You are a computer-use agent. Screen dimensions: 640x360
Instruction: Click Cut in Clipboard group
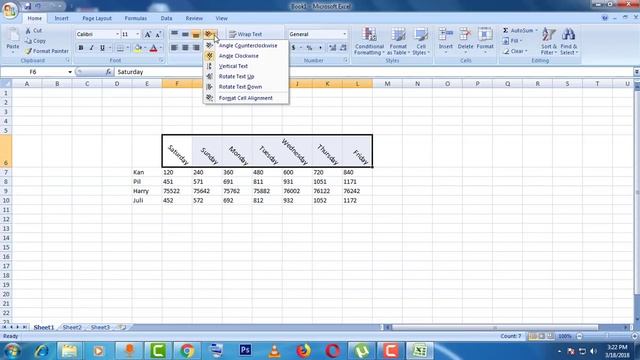33,31
